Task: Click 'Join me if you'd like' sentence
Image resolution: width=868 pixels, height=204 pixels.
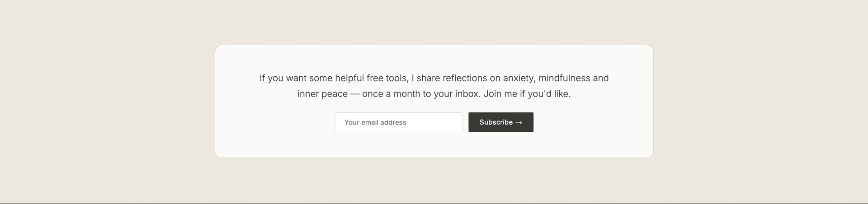Action: point(527,94)
